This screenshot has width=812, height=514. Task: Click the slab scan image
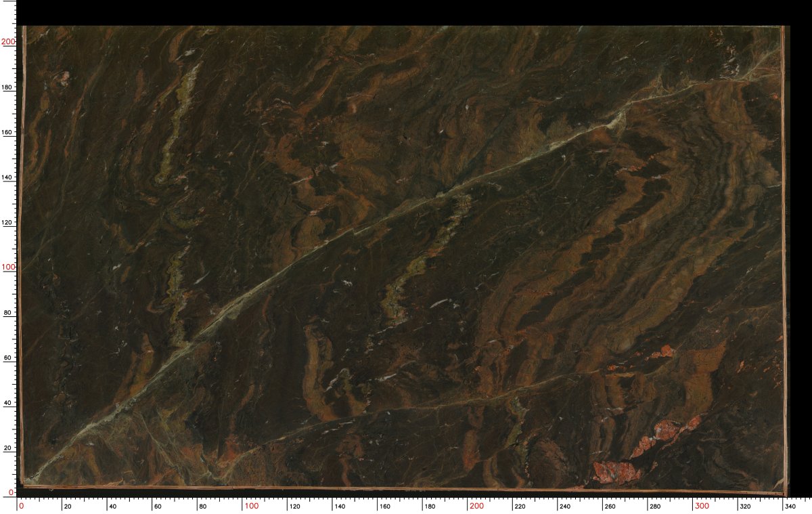(403, 261)
